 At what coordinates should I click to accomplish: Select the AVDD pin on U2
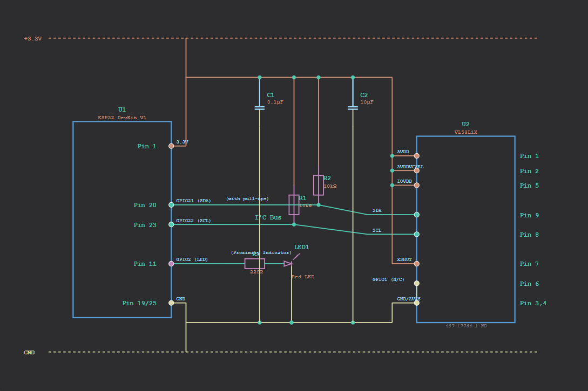(x=416, y=156)
